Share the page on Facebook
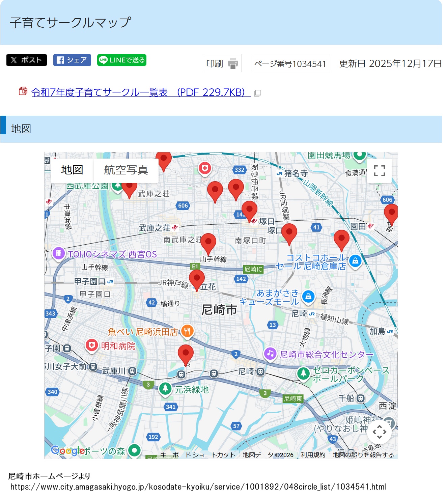448x499 pixels. pyautogui.click(x=72, y=60)
